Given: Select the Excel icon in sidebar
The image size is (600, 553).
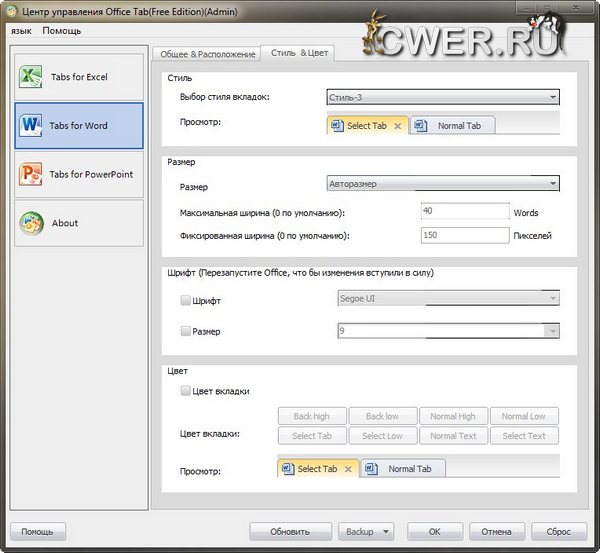Looking at the screenshot, I should [31, 77].
